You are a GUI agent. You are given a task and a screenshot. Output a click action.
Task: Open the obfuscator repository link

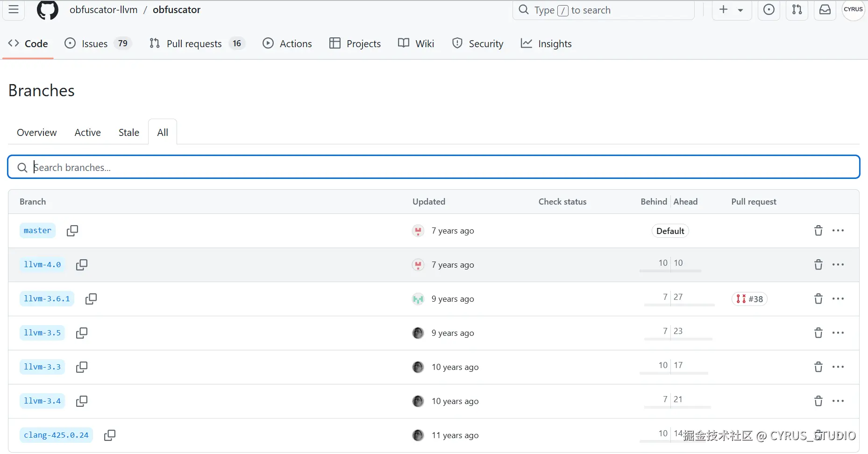pos(177,10)
